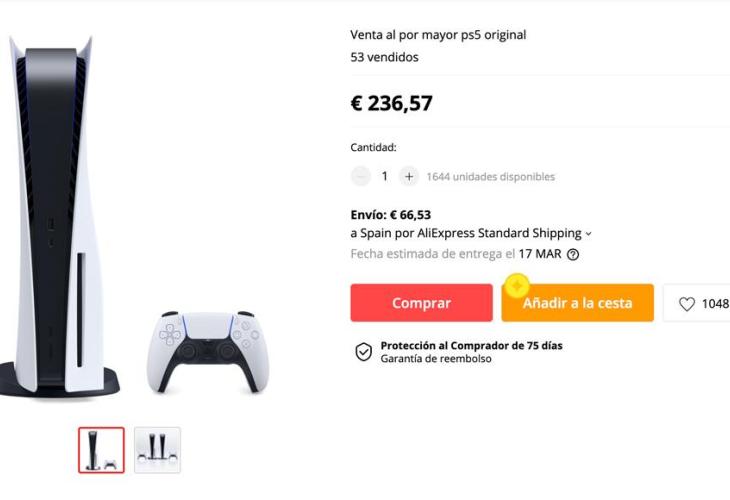This screenshot has height=500, width=730.
Task: Click the buyer protection shield icon
Action: pyautogui.click(x=364, y=352)
